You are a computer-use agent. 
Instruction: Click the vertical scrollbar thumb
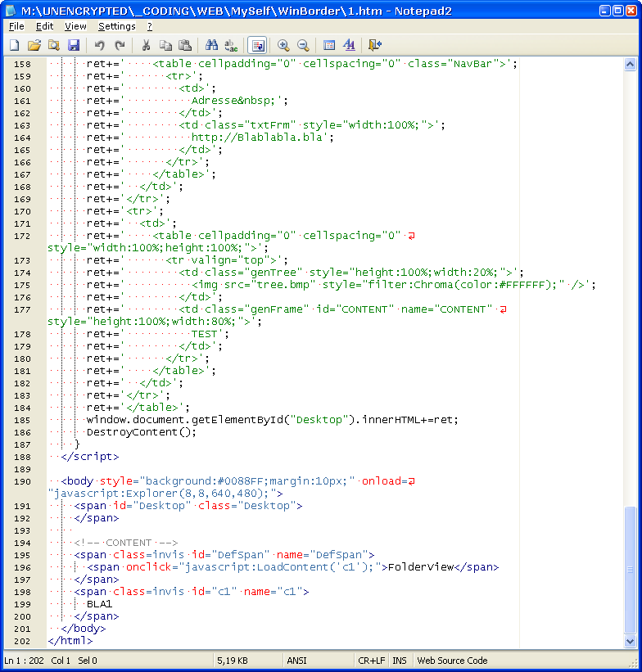(630, 570)
